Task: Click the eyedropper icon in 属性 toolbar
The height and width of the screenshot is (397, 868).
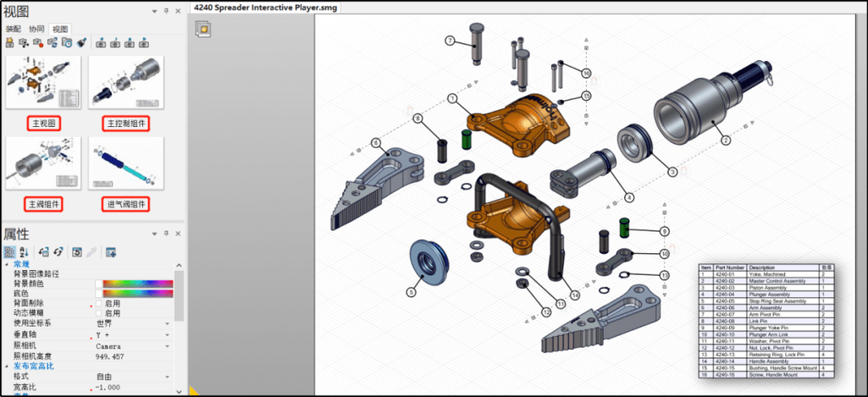Action: (x=91, y=252)
